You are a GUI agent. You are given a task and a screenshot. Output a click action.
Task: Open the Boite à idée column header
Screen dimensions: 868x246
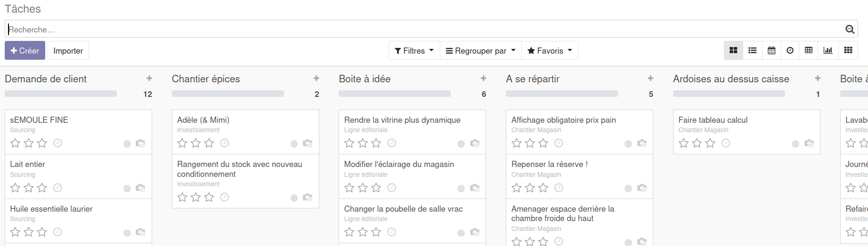[x=365, y=79]
